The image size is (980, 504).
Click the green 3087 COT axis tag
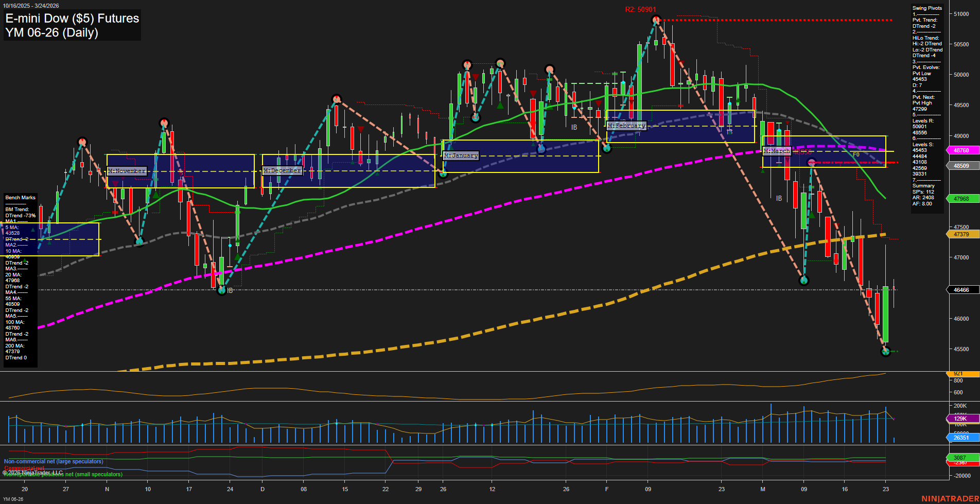pos(960,457)
